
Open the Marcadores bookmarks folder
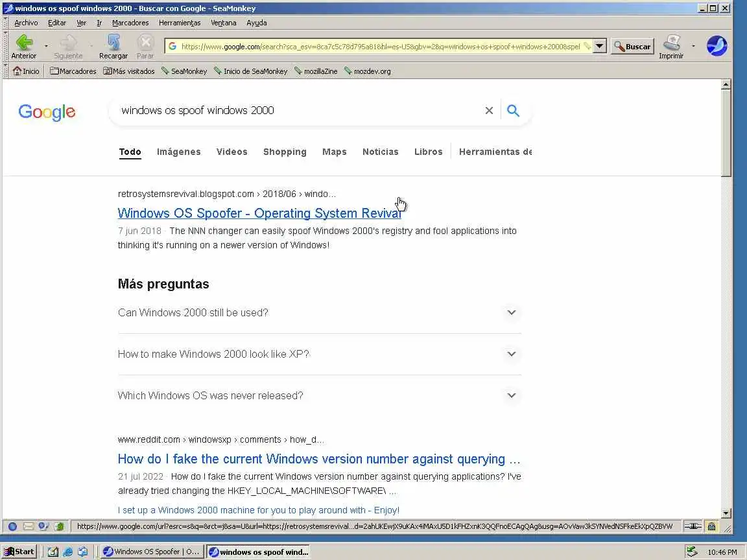(73, 71)
